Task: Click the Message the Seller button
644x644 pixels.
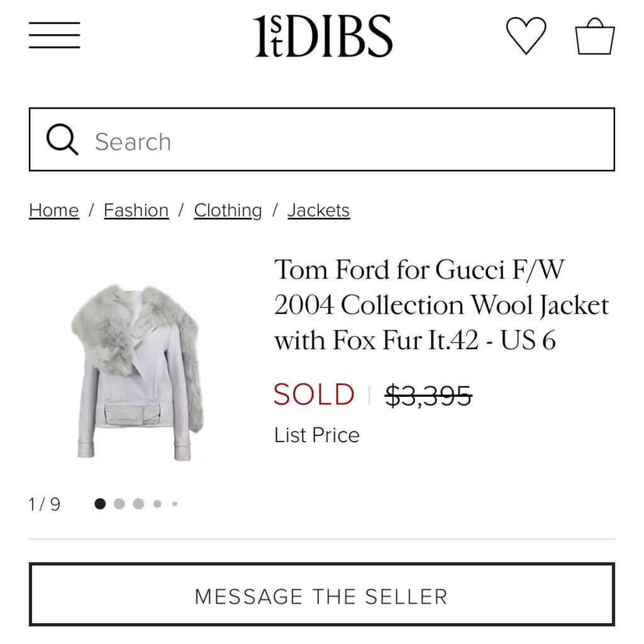Action: pos(321,594)
